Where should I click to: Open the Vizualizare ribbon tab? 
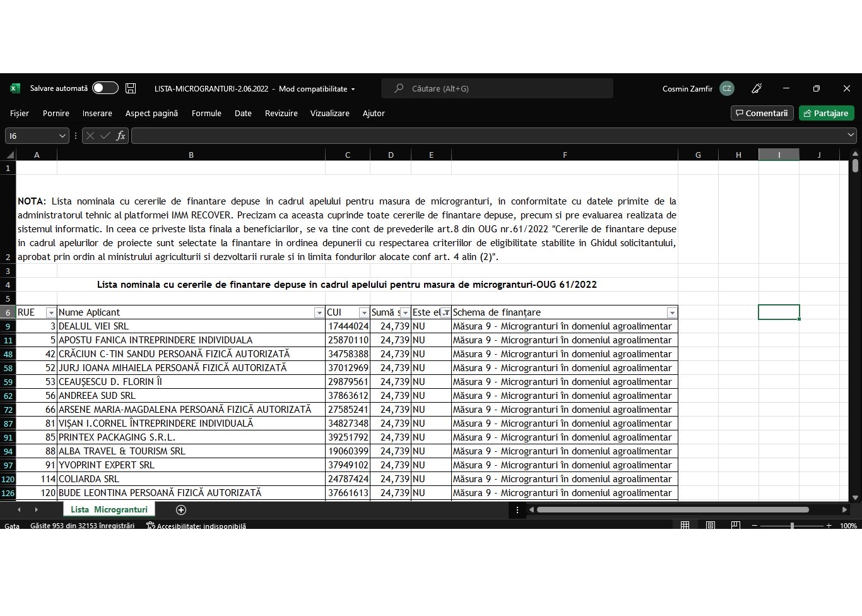pos(329,114)
